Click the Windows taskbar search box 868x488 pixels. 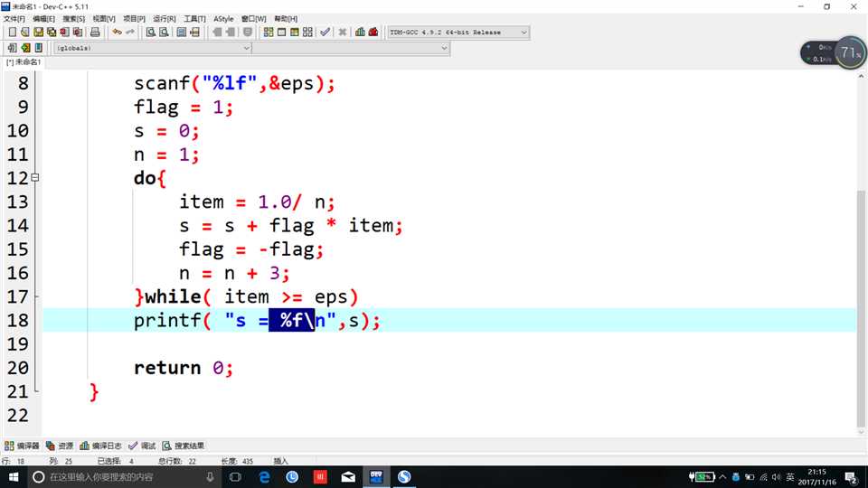pos(125,477)
